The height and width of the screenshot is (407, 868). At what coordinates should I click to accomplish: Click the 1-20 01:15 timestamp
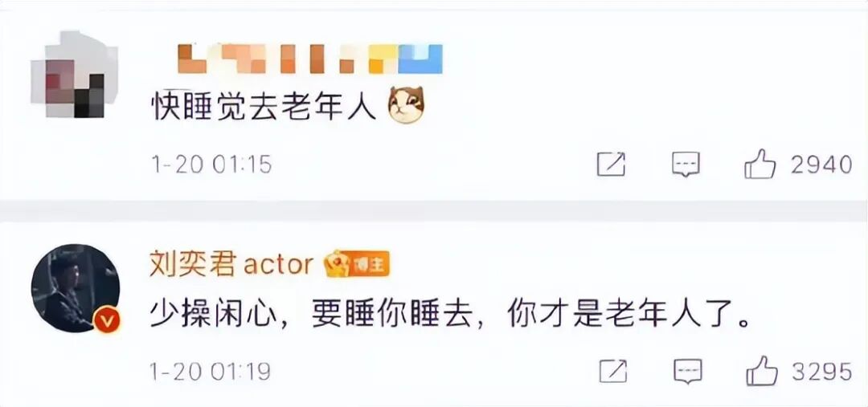(212, 165)
